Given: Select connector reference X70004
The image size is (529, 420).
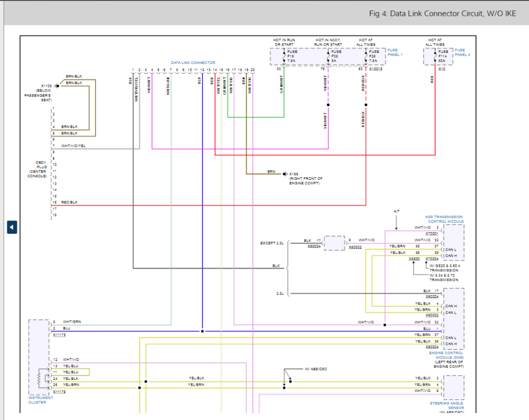Looking at the screenshot, I should pyautogui.click(x=432, y=259).
